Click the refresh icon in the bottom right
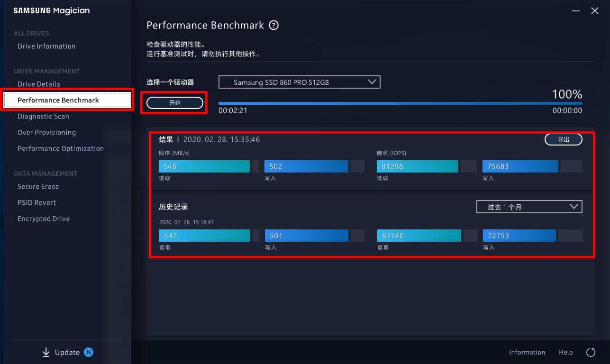 591,352
